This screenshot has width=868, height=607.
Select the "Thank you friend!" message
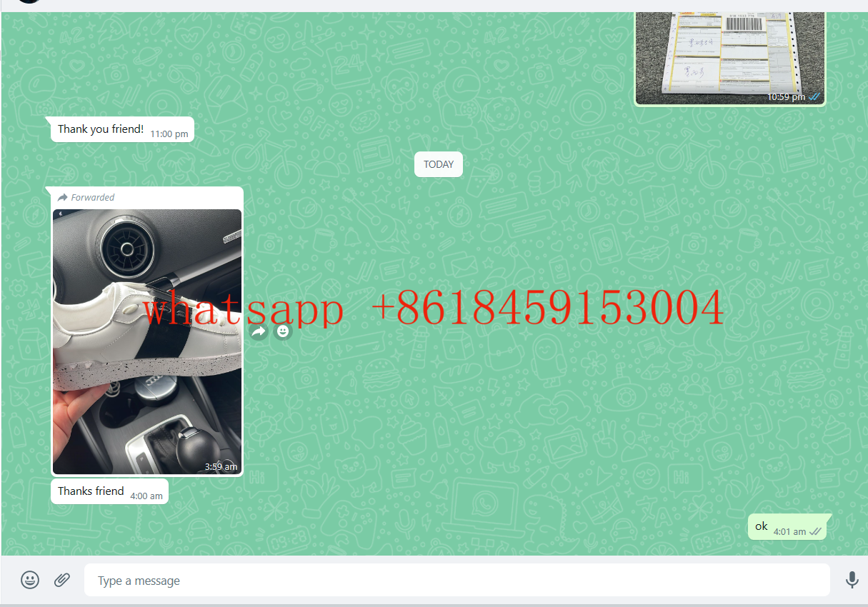tap(101, 129)
